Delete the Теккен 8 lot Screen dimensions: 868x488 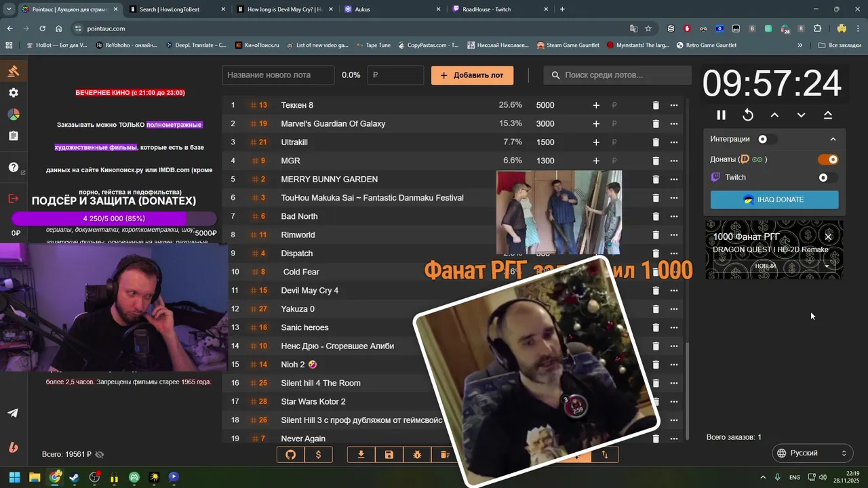(x=656, y=105)
